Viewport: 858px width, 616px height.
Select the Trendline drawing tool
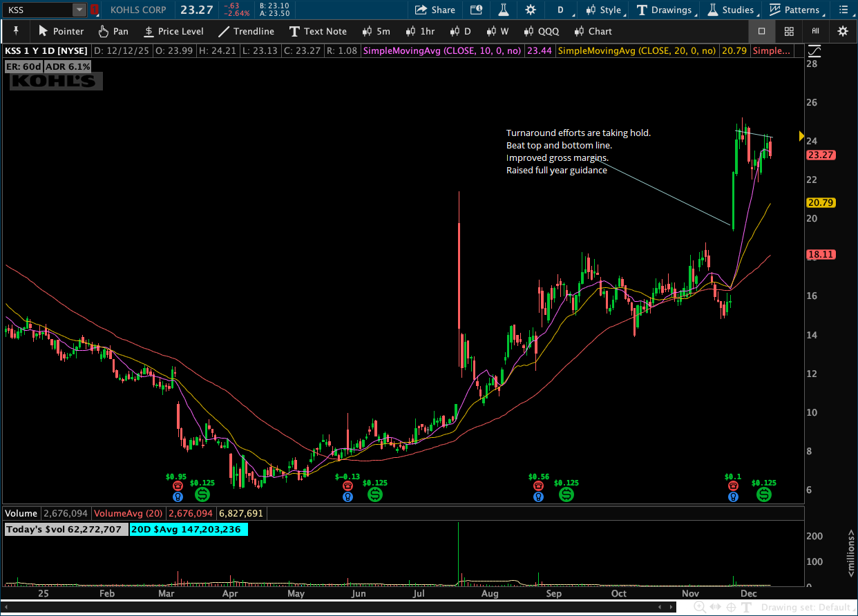point(246,31)
